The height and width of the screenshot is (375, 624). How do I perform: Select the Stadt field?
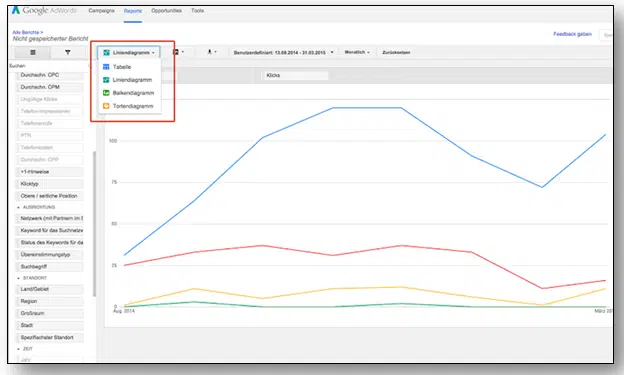50,326
